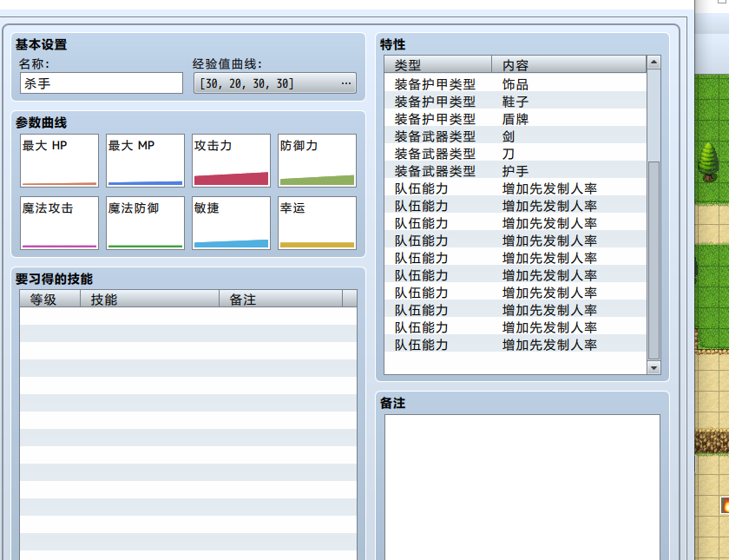Click the 类型 column header in 特性
The width and height of the screenshot is (729, 560).
click(438, 64)
